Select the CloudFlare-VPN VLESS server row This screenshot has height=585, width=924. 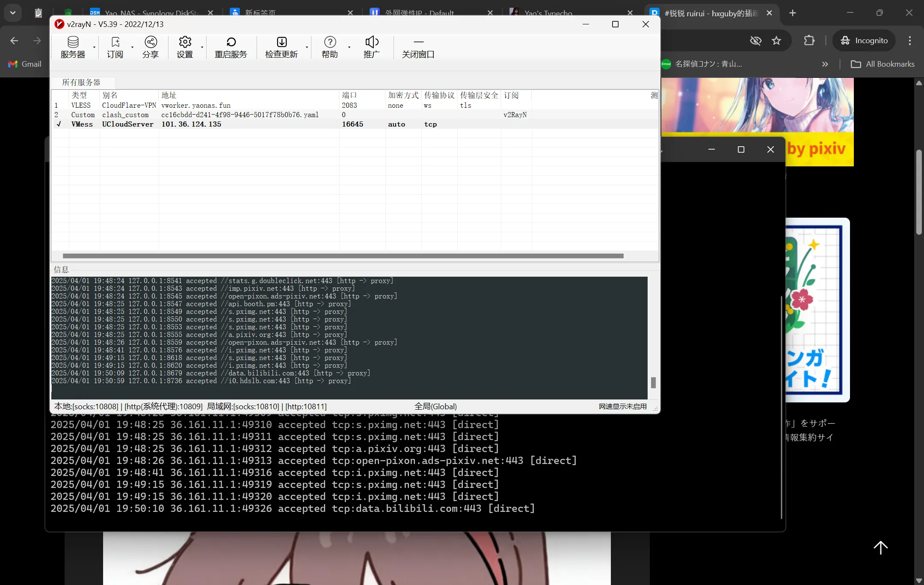coord(128,105)
